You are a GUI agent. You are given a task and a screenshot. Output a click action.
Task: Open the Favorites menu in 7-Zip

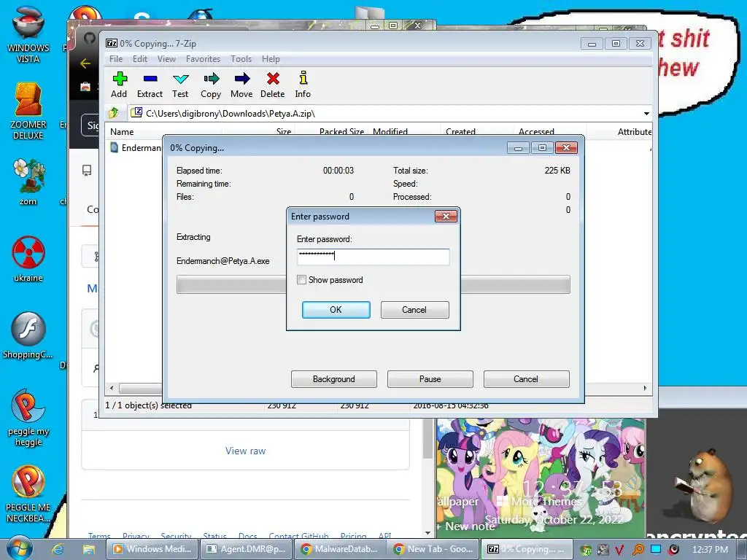pos(203,59)
